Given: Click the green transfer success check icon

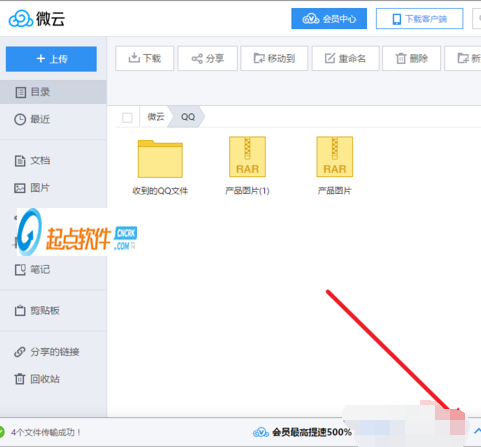Looking at the screenshot, I should pyautogui.click(x=1, y=432).
